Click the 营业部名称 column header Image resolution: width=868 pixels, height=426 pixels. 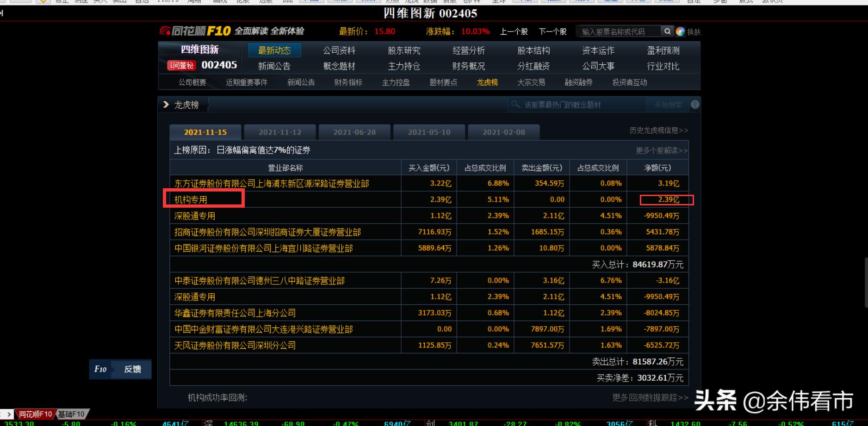[285, 168]
